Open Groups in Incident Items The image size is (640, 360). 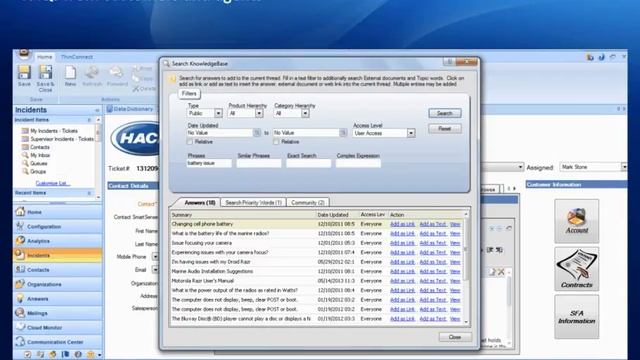click(34, 172)
